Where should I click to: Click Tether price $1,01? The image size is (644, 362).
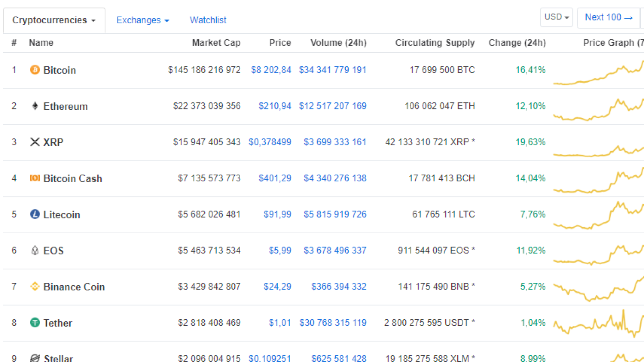pos(280,323)
